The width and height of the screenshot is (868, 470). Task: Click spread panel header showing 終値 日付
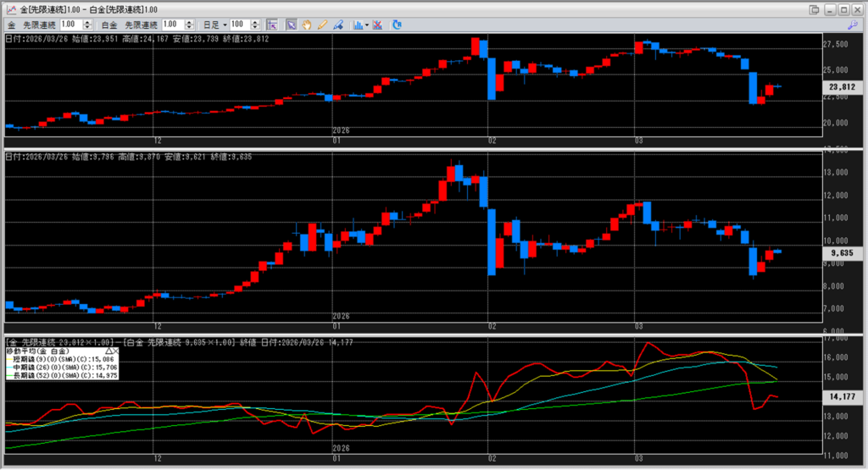[x=179, y=343]
